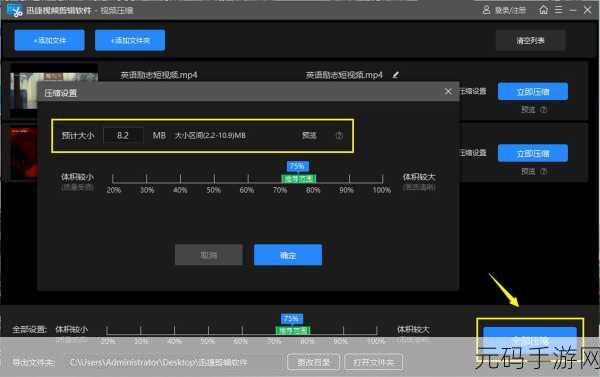Click the 20% label on dialog slider
Screen dimensions: 600x377
click(114, 190)
